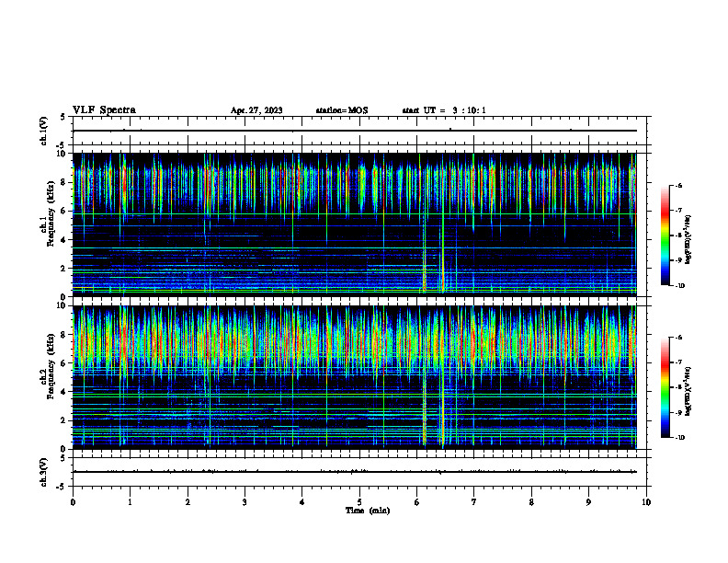Click the "2" kHz tick of ch.1 spectrogram
Image resolution: width=728 pixels, height=563 pixels.
[x=63, y=269]
